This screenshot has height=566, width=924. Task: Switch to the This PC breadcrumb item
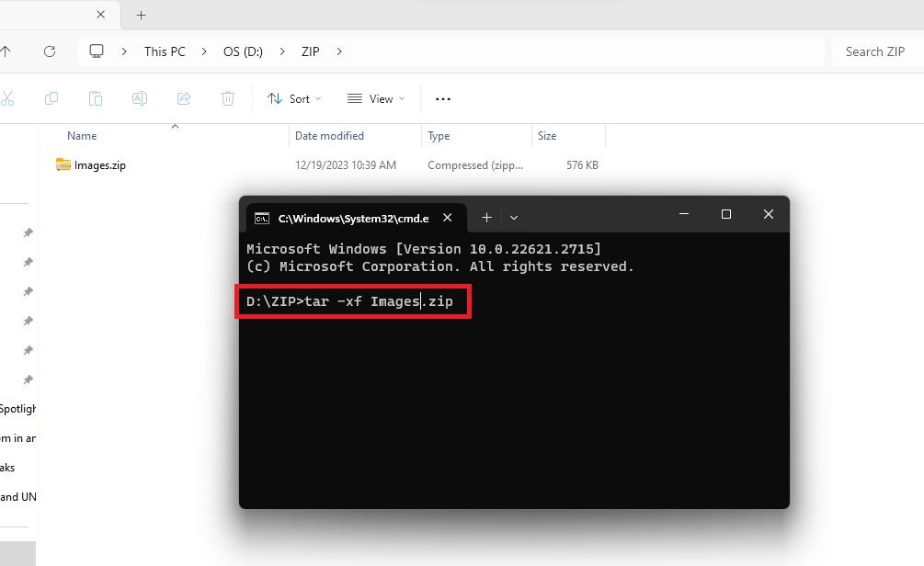click(164, 51)
